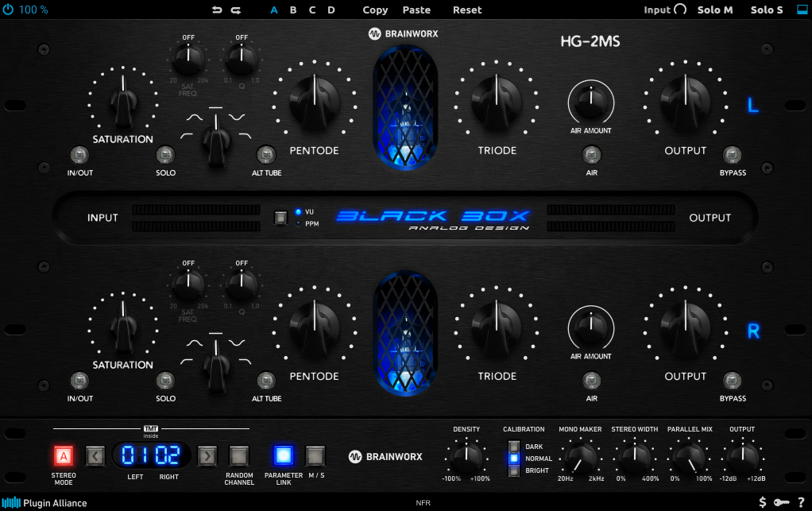Click the redo arrow icon

[236, 10]
